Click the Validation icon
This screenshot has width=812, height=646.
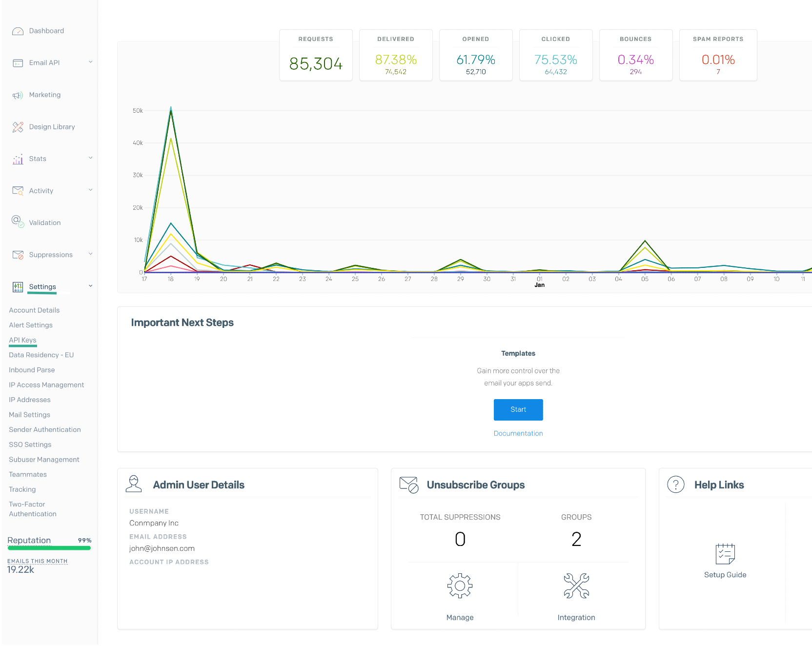pyautogui.click(x=18, y=222)
